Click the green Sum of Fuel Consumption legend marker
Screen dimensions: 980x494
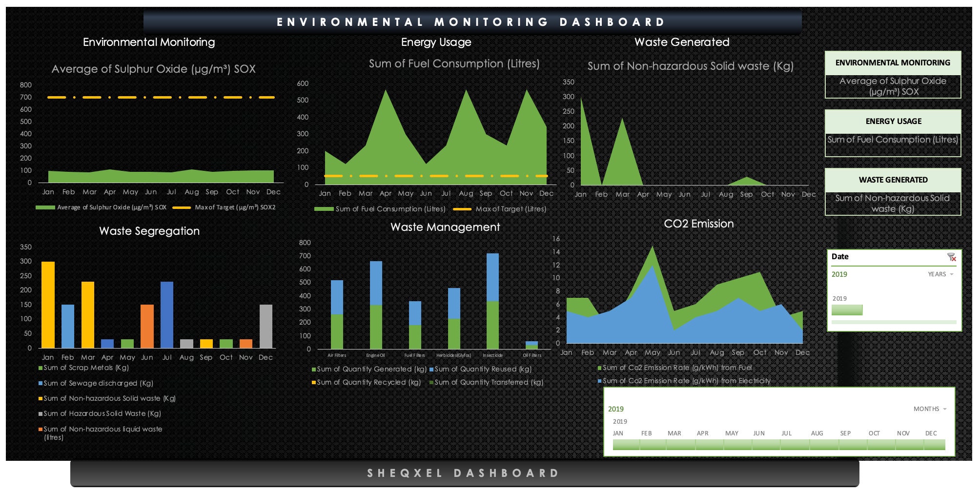coord(325,208)
